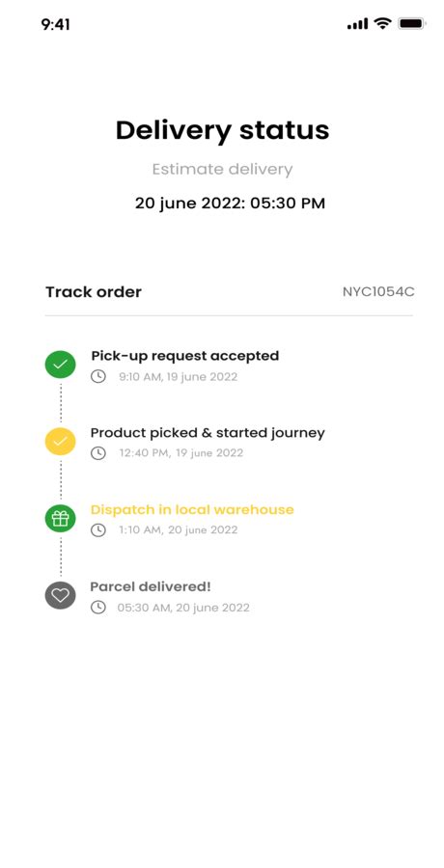Screen dimensions: 444x868
Task: Click clock icon beside 05:30 AM timestamp
Action: tap(98, 608)
